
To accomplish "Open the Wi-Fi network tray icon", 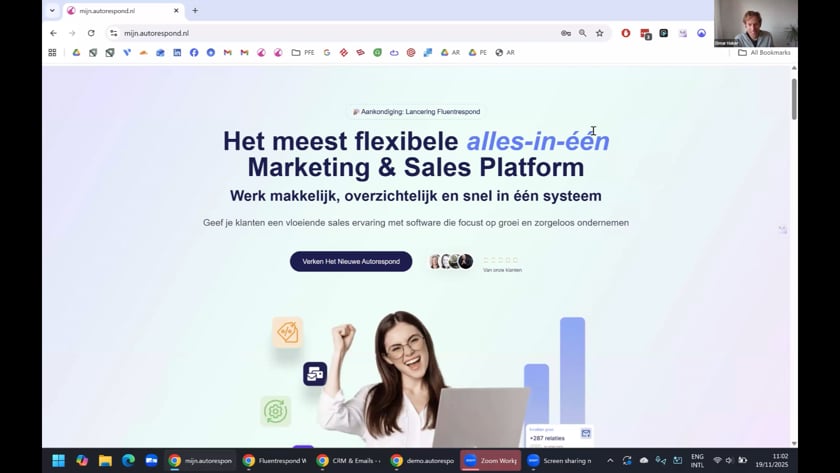I will pyautogui.click(x=717, y=461).
